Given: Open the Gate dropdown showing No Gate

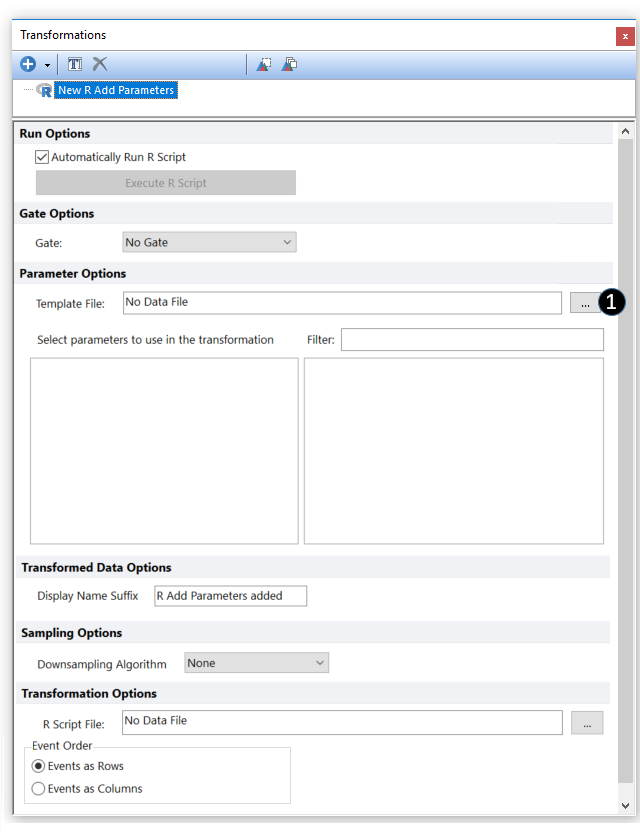Looking at the screenshot, I should click(209, 242).
